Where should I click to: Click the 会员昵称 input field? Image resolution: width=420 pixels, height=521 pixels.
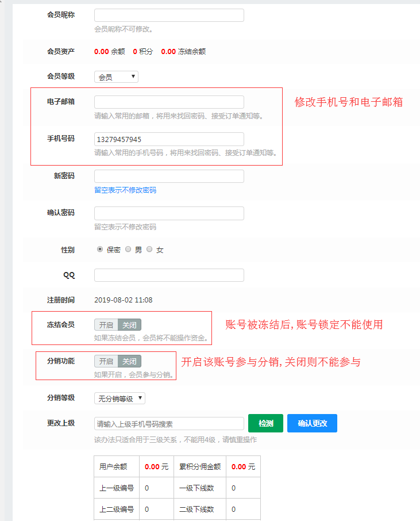pyautogui.click(x=169, y=16)
